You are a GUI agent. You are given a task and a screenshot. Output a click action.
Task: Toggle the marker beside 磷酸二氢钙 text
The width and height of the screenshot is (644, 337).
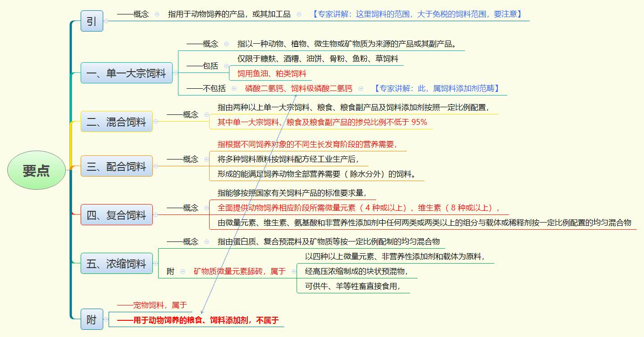click(360, 88)
